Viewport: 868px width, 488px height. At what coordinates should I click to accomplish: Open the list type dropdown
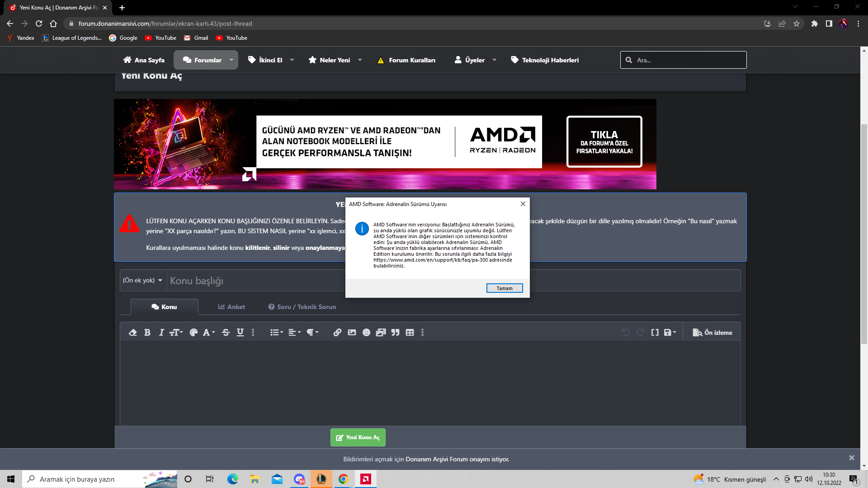click(276, 333)
